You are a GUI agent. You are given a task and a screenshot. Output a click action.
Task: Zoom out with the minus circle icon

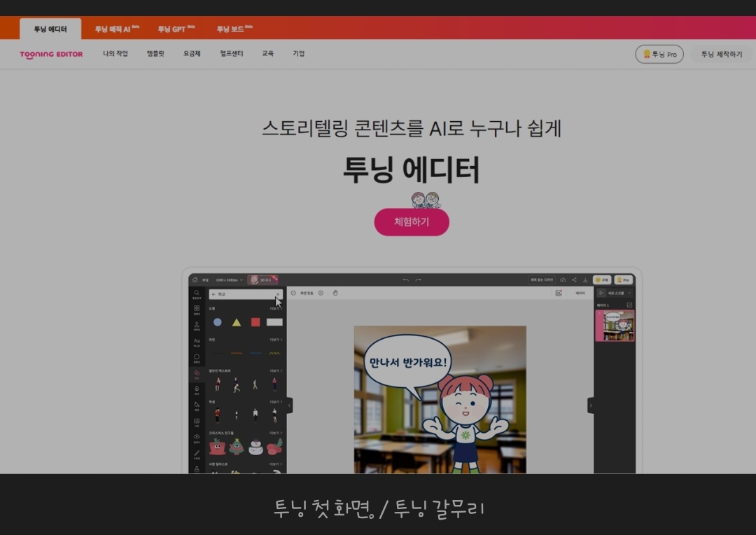pyautogui.click(x=293, y=293)
